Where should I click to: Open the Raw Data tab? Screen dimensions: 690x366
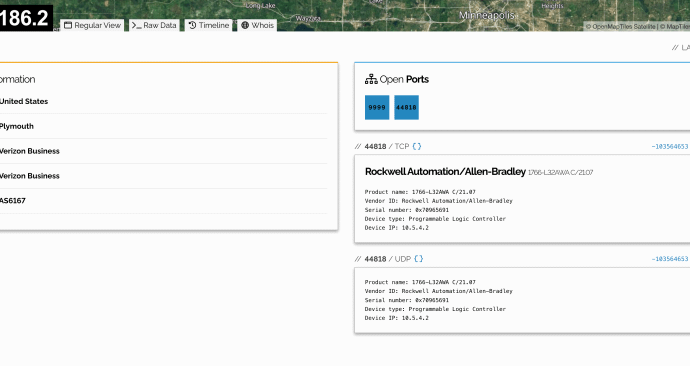[x=154, y=26]
